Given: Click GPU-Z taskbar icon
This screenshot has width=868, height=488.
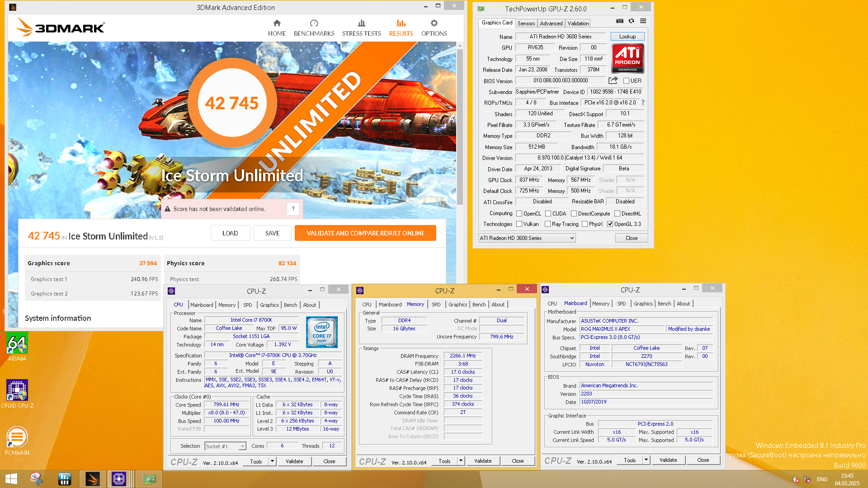Looking at the screenshot, I should click(x=149, y=479).
